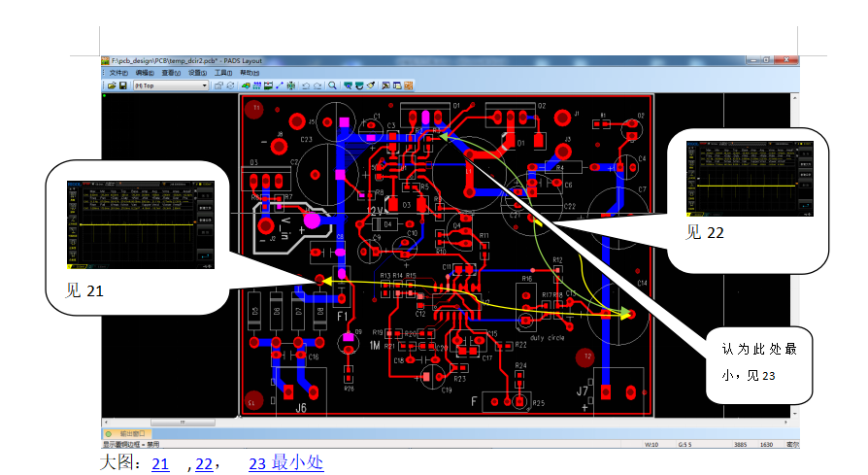Image resolution: width=868 pixels, height=475 pixels.
Task: Click the Save floppy disk icon
Action: tap(123, 85)
